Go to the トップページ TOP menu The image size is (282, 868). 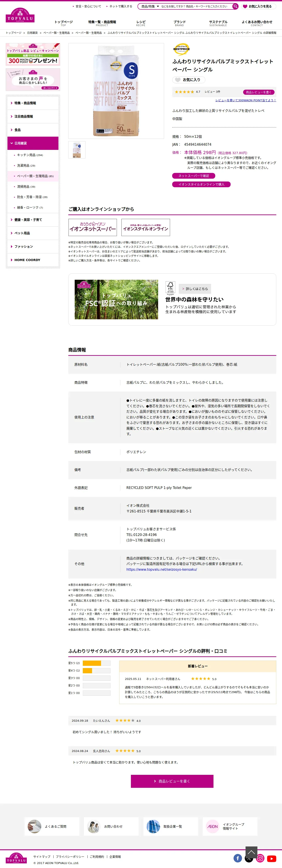click(x=63, y=23)
